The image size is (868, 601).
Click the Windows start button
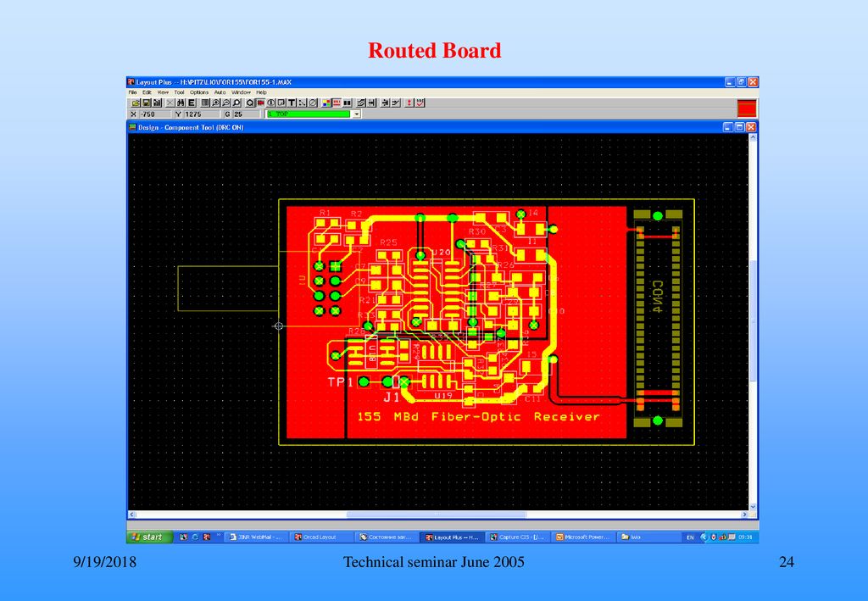point(149,537)
